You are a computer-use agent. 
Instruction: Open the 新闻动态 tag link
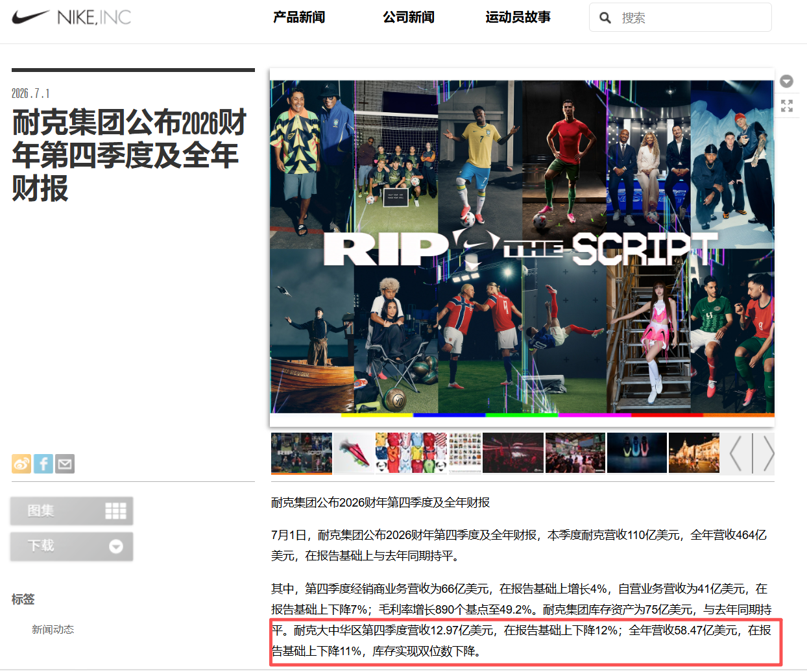tap(53, 629)
